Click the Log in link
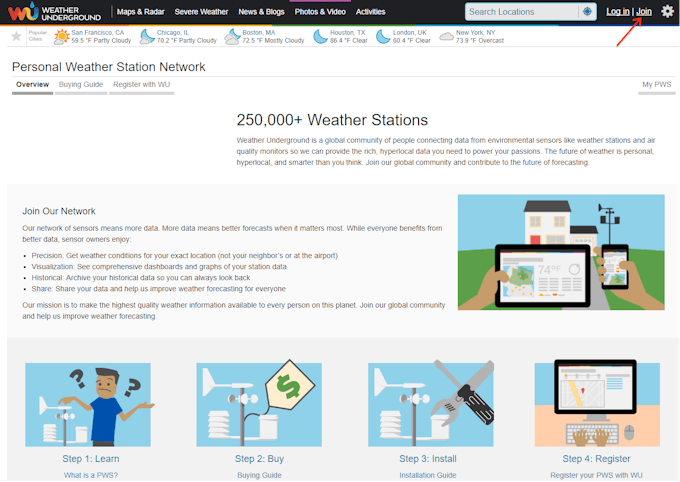This screenshot has width=680, height=482. click(x=618, y=12)
